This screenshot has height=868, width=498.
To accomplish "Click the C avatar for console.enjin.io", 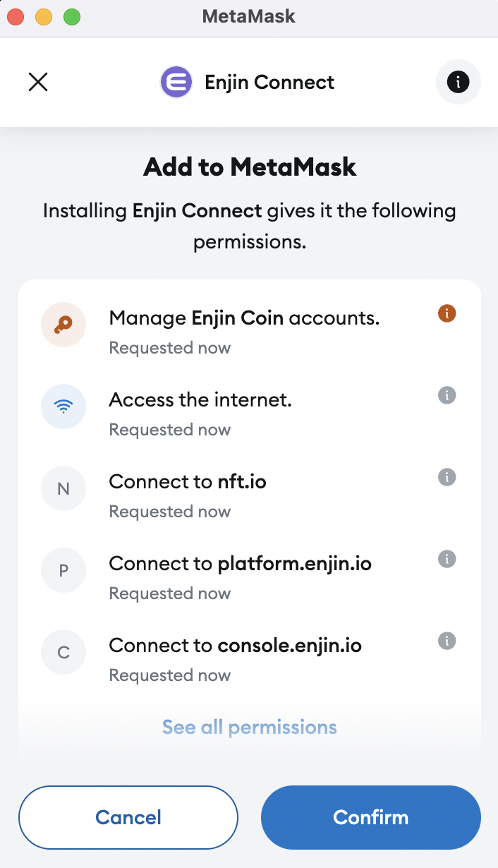I will click(x=63, y=652).
